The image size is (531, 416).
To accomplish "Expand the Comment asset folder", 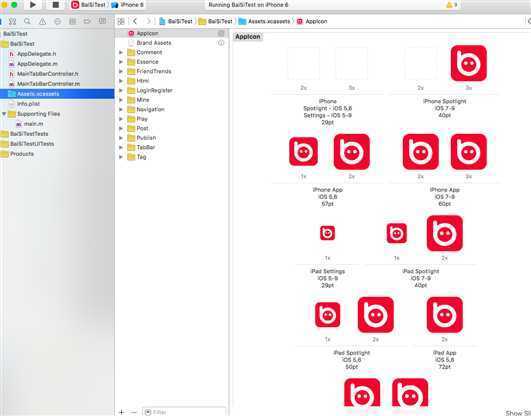I will tap(121, 53).
